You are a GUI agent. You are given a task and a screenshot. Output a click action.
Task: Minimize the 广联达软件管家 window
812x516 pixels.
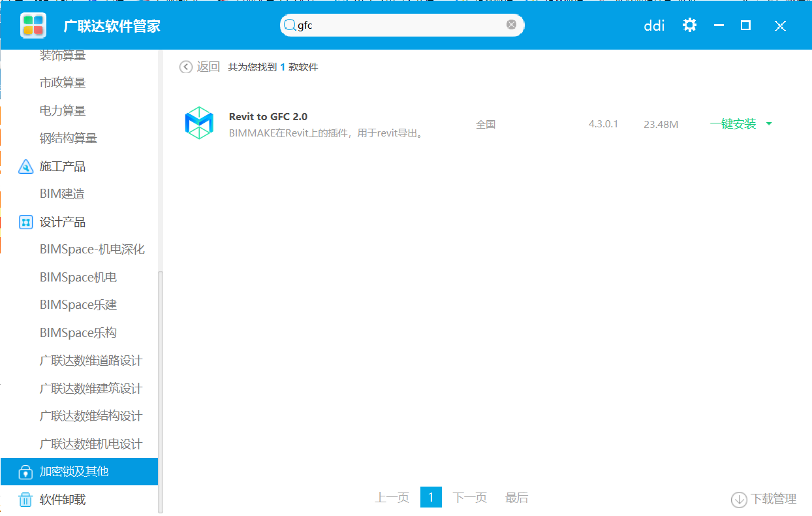[719, 25]
